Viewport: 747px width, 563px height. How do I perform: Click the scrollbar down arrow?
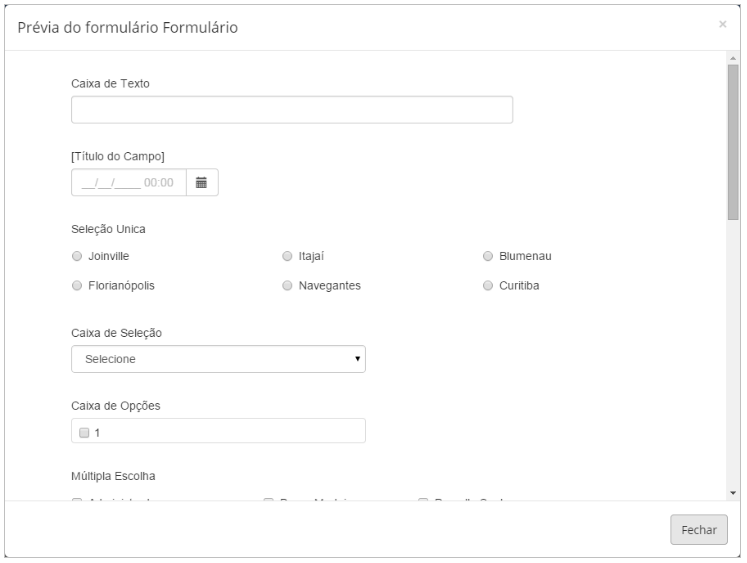tap(733, 493)
